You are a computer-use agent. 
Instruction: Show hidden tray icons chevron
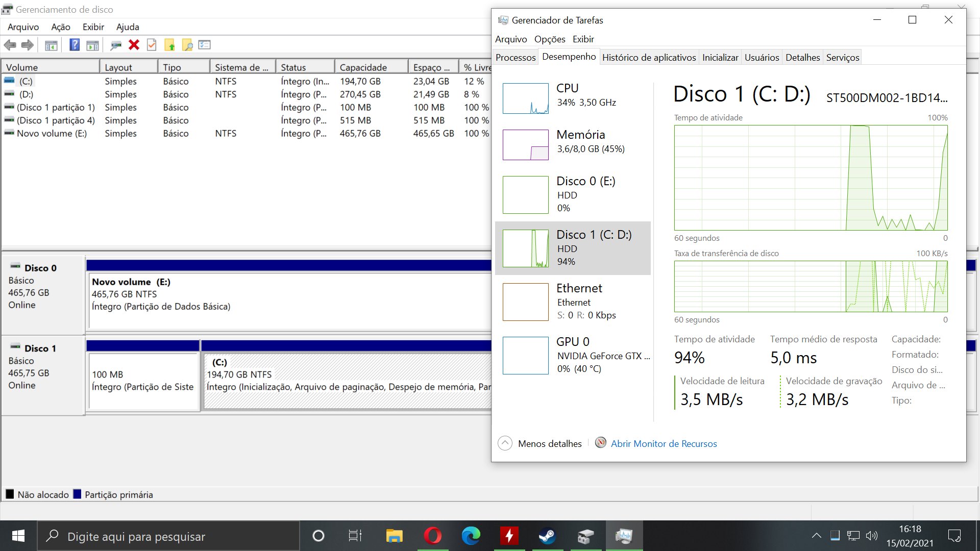817,536
